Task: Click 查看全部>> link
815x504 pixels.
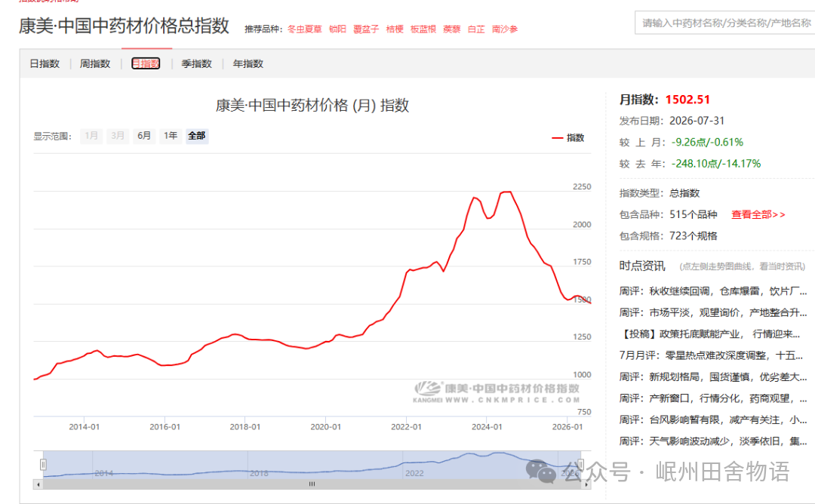Action: pyautogui.click(x=758, y=214)
